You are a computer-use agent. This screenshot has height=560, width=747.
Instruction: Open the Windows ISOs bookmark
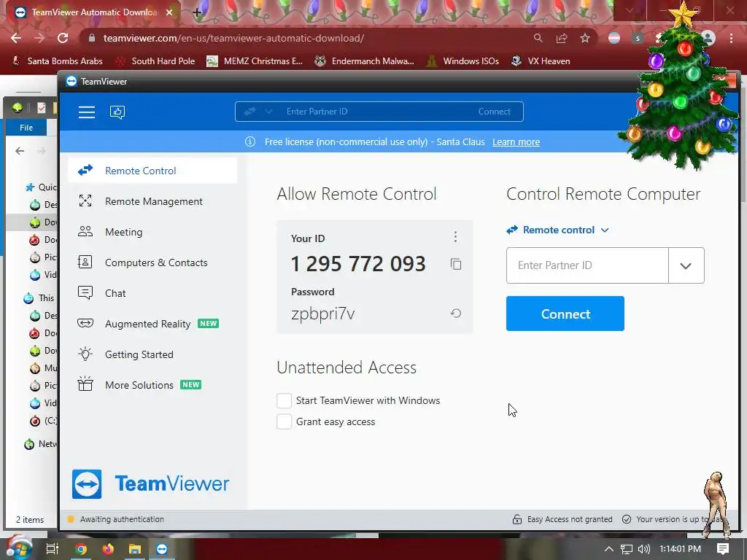point(462,61)
